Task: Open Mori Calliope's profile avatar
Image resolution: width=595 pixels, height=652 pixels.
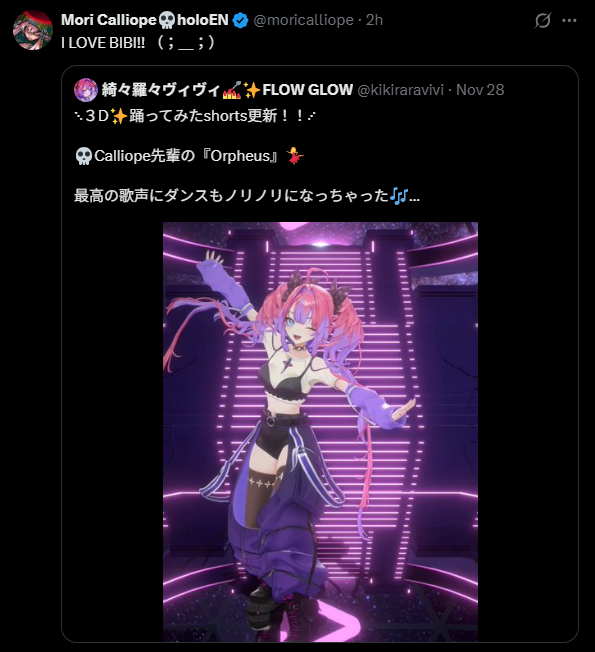Action: 33,30
